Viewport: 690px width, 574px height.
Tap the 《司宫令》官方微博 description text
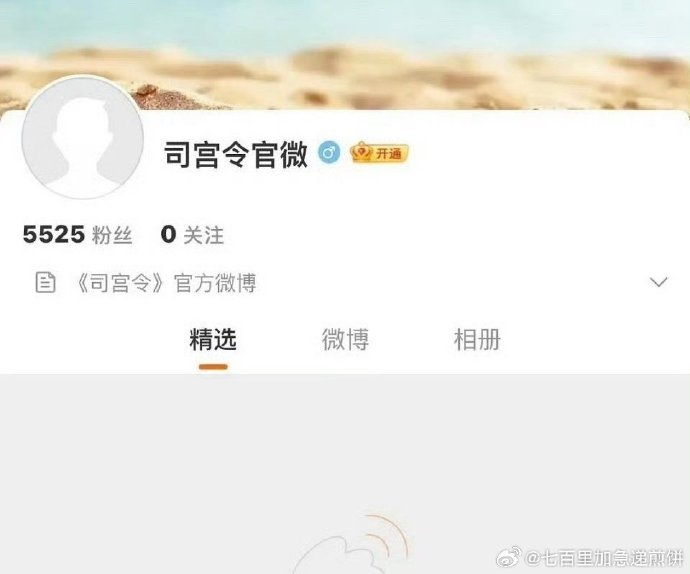pos(165,283)
